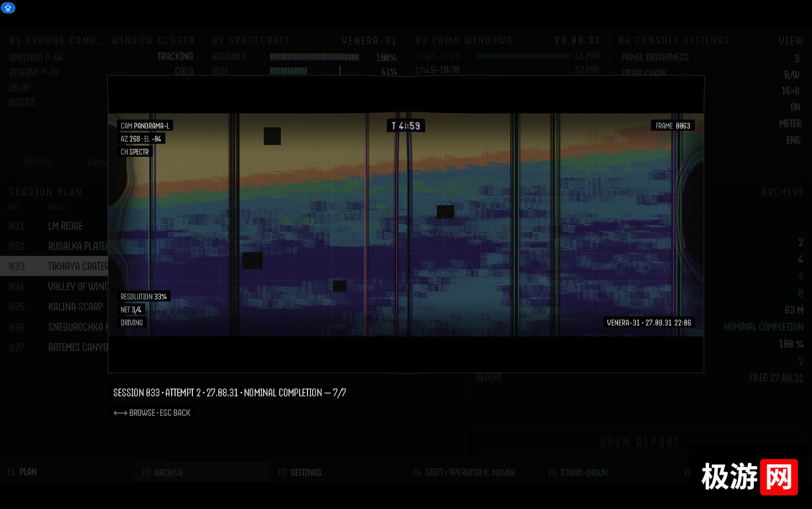Screen dimensions: 812x509
Task: Click the NET 3/4 indicator
Action: [131, 310]
